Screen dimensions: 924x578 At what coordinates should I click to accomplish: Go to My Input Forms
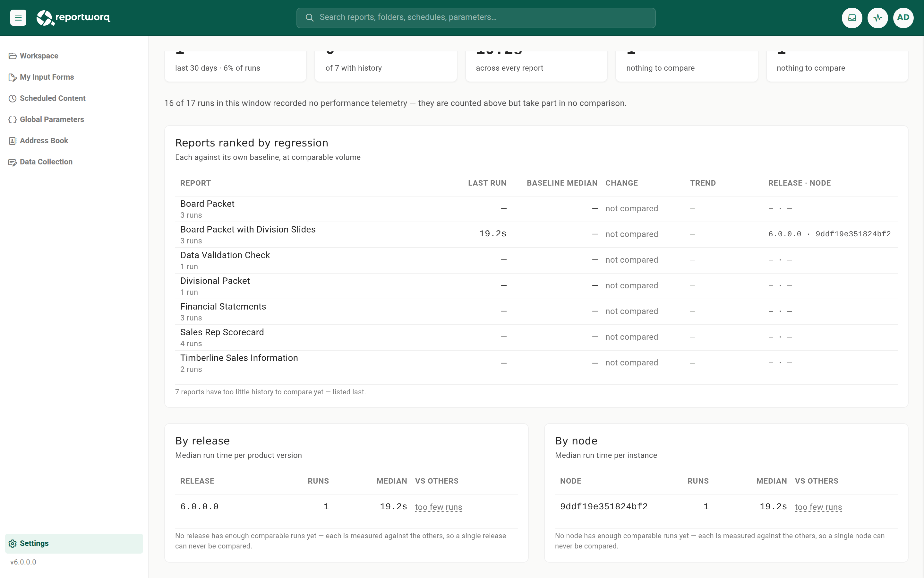click(74, 77)
